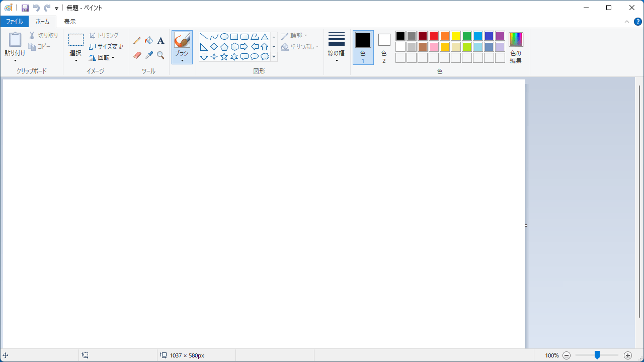The height and width of the screenshot is (362, 644).
Task: Choose the Down arrow shape
Action: click(204, 57)
